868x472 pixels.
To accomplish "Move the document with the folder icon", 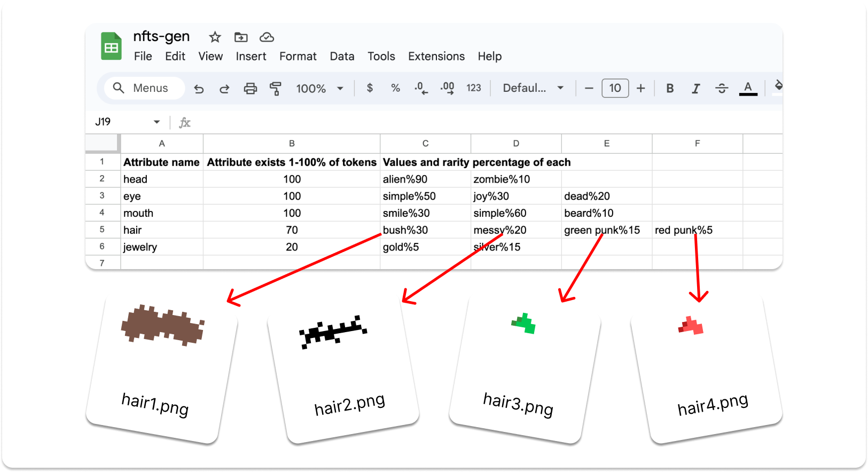I will tap(241, 37).
